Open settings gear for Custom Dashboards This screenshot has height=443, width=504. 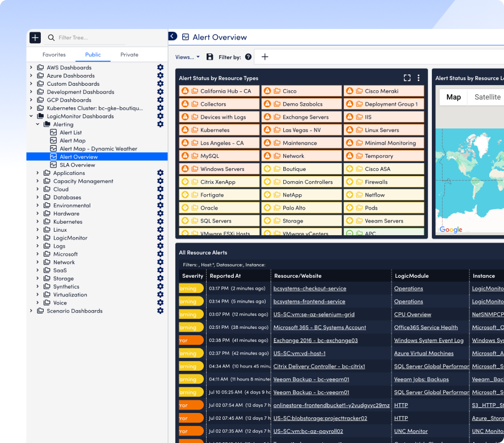point(161,83)
